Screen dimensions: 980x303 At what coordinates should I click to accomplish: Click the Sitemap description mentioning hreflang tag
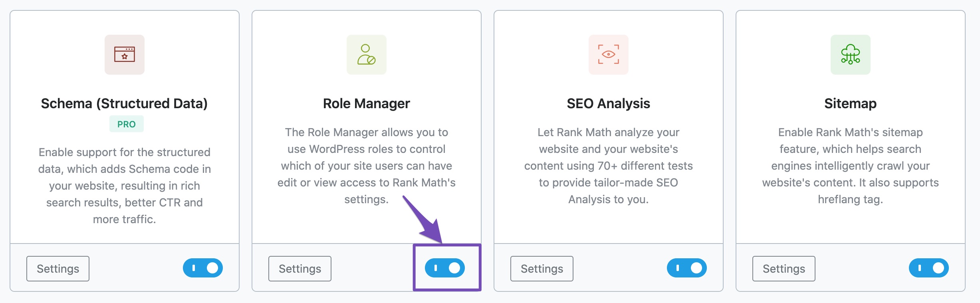[x=850, y=166]
